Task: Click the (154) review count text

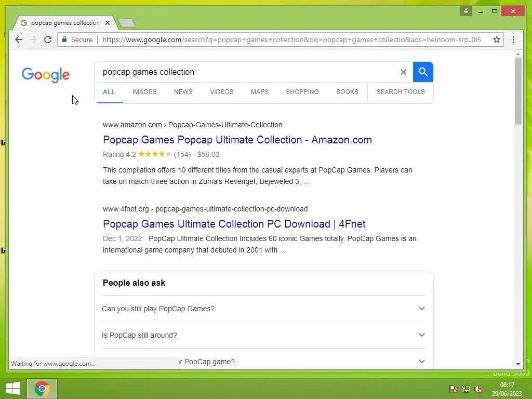Action: [182, 154]
